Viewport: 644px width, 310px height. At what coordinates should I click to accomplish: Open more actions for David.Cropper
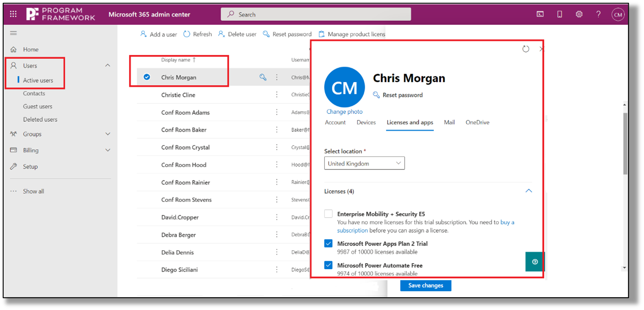point(277,217)
